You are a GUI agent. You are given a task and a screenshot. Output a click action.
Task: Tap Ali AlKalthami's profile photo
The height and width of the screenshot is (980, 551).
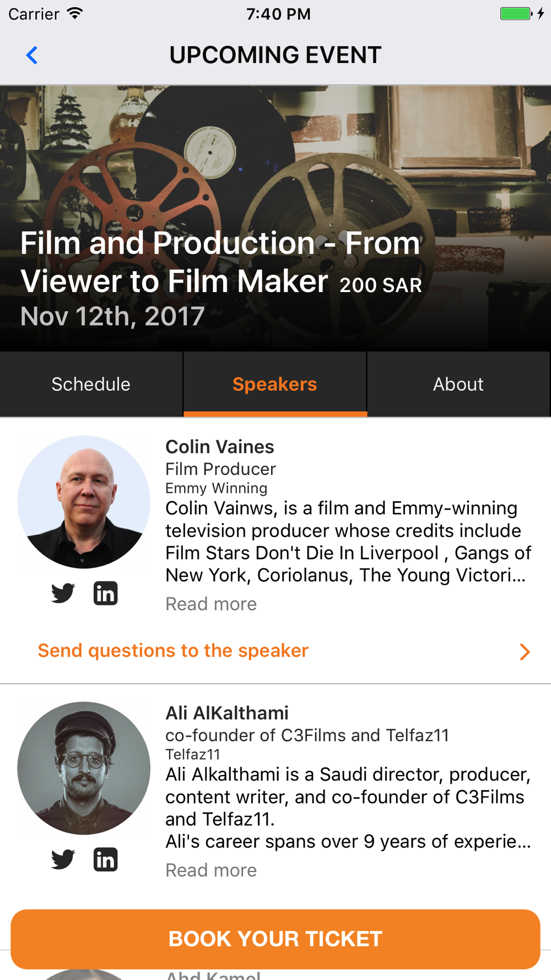click(x=84, y=768)
